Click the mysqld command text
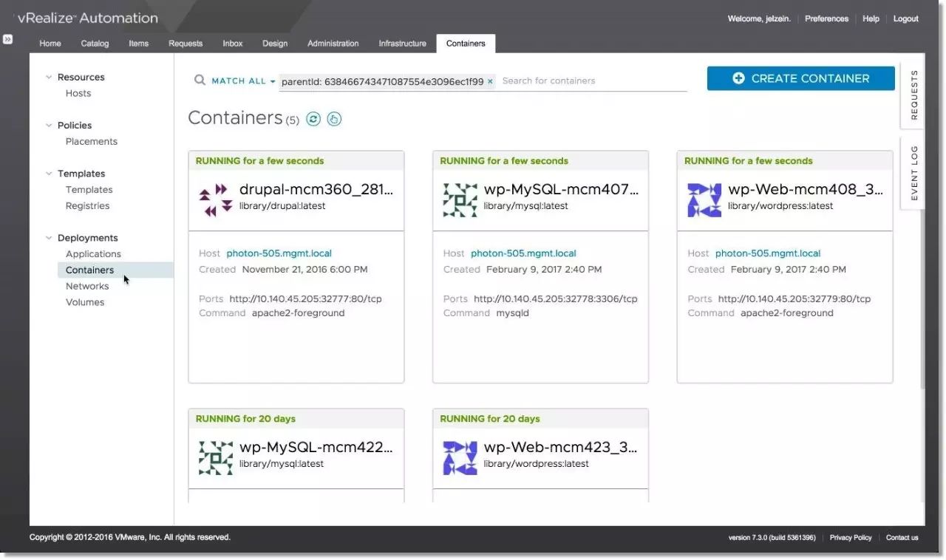This screenshot has width=946, height=560. (513, 313)
